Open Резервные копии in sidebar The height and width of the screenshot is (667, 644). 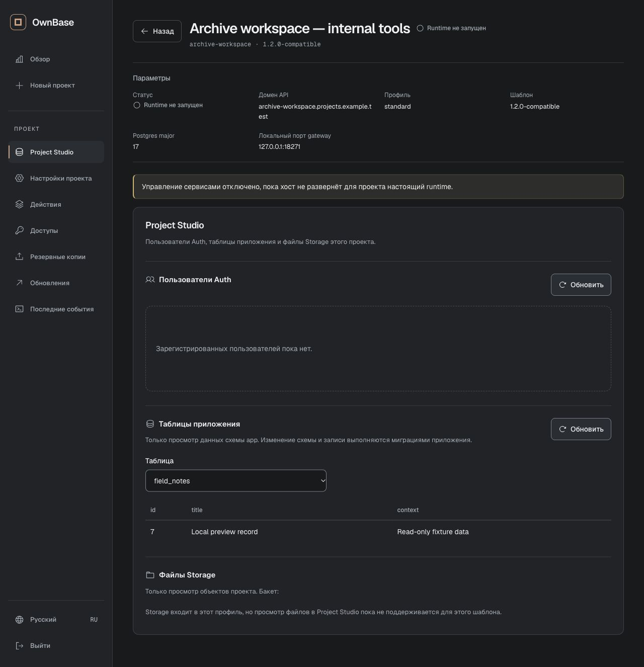point(56,257)
